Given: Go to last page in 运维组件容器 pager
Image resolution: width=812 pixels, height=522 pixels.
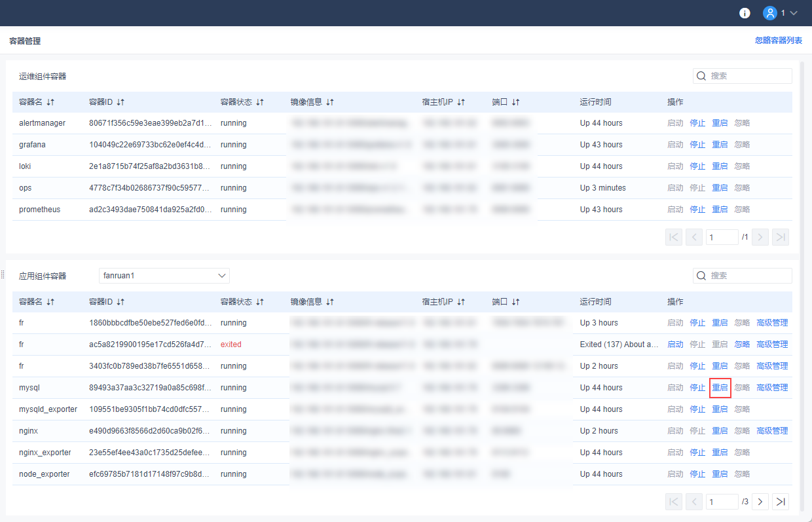Looking at the screenshot, I should pos(781,237).
